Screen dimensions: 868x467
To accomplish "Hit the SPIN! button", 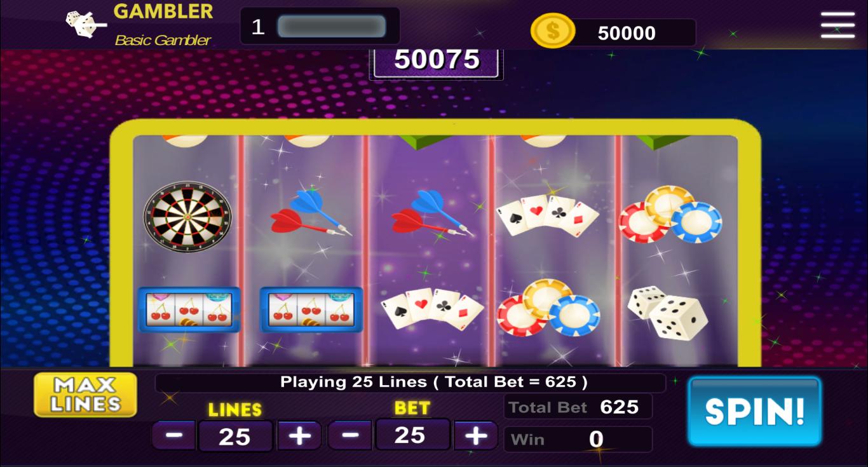I will 755,412.
